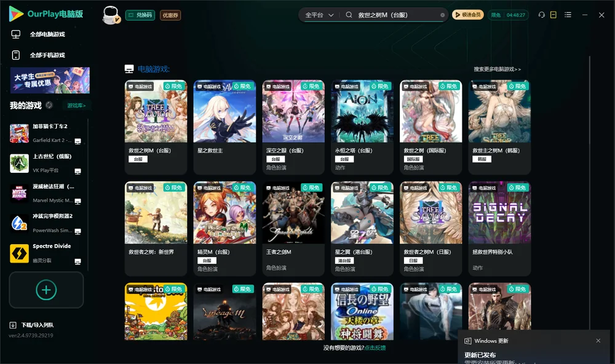Expand the 全平台 platform dropdown
This screenshot has height=364, width=615.
point(319,15)
